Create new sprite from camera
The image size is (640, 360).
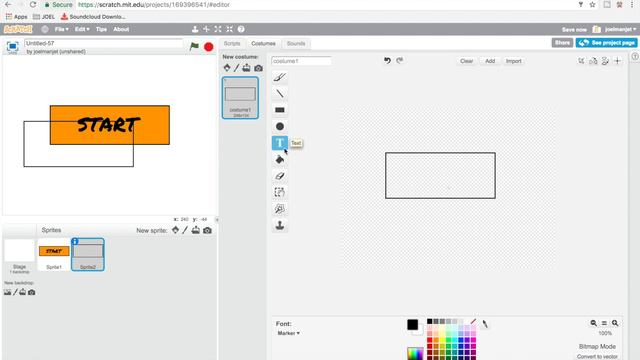pyautogui.click(x=207, y=231)
